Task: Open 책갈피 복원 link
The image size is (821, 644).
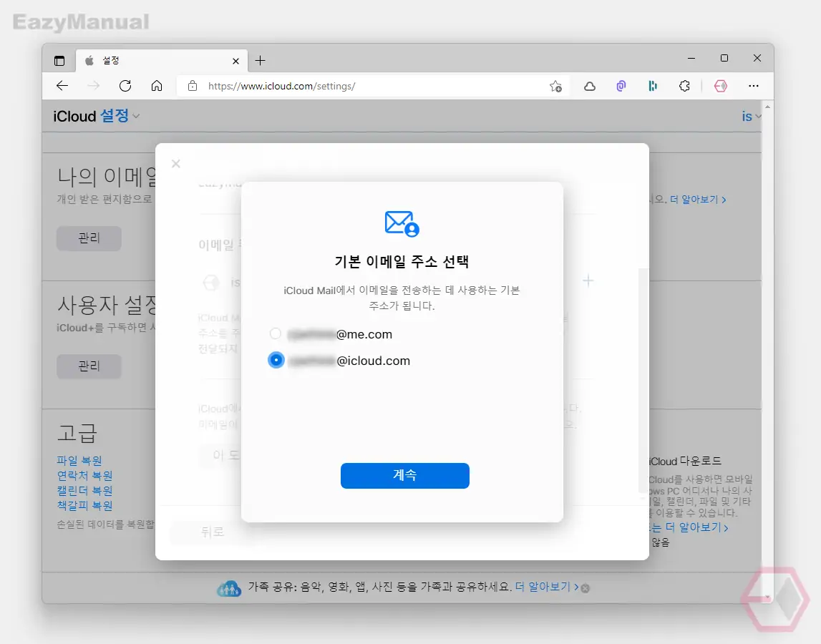Action: 85,505
